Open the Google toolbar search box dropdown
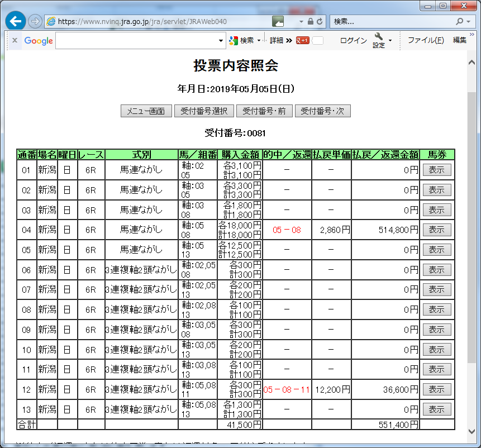The width and height of the screenshot is (481, 448). tap(221, 40)
